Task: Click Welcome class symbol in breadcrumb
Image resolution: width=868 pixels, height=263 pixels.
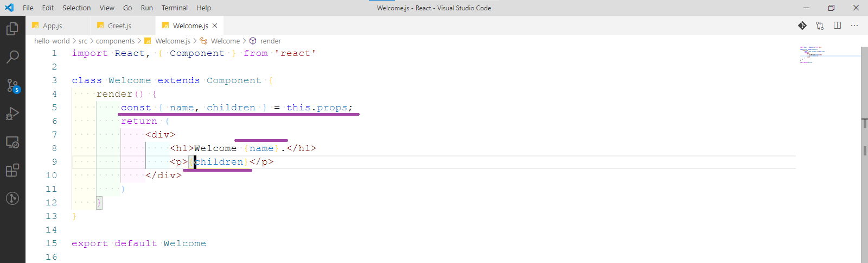Action: (225, 41)
